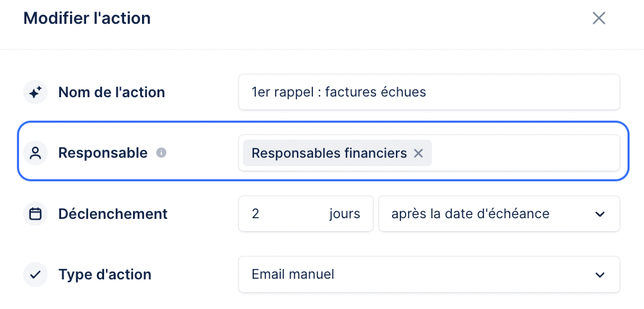Remove the Responsables financiers tag with its X

pos(418,153)
